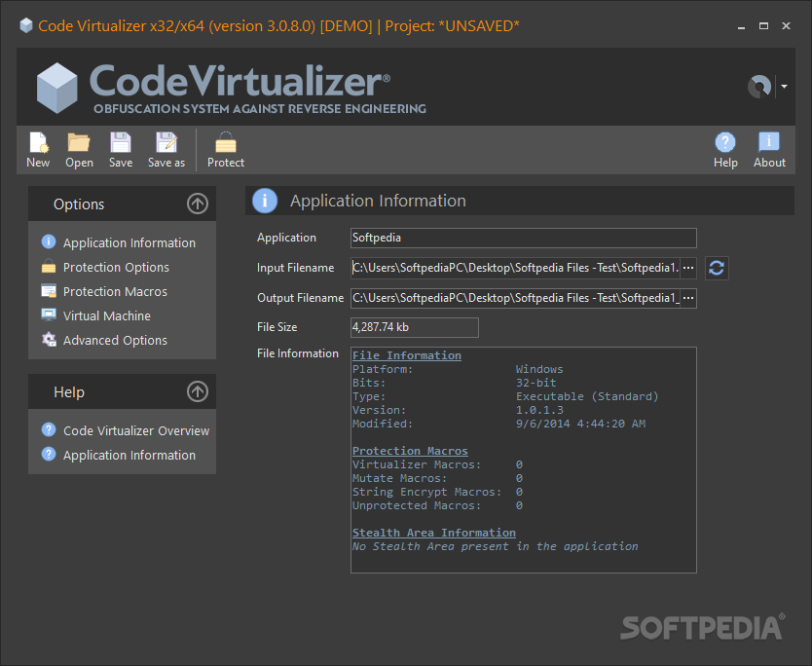Click the '32-bit' bits value

(536, 383)
